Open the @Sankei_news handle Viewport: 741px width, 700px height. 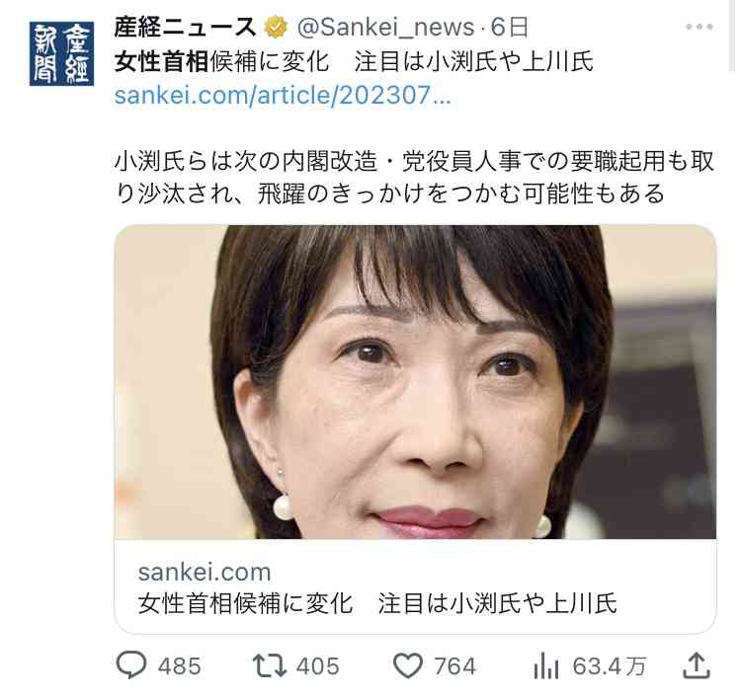(x=385, y=28)
